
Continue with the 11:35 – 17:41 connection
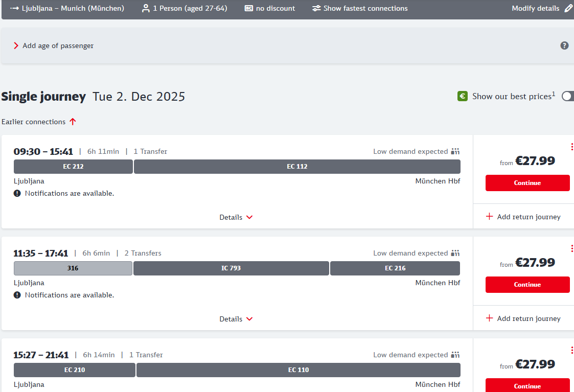[x=527, y=285]
